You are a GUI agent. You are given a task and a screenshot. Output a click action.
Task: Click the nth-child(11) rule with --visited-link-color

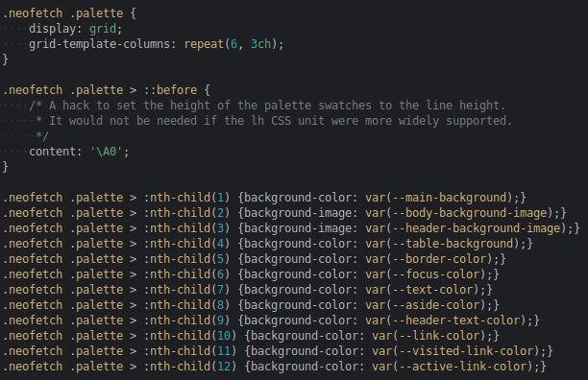(x=278, y=351)
